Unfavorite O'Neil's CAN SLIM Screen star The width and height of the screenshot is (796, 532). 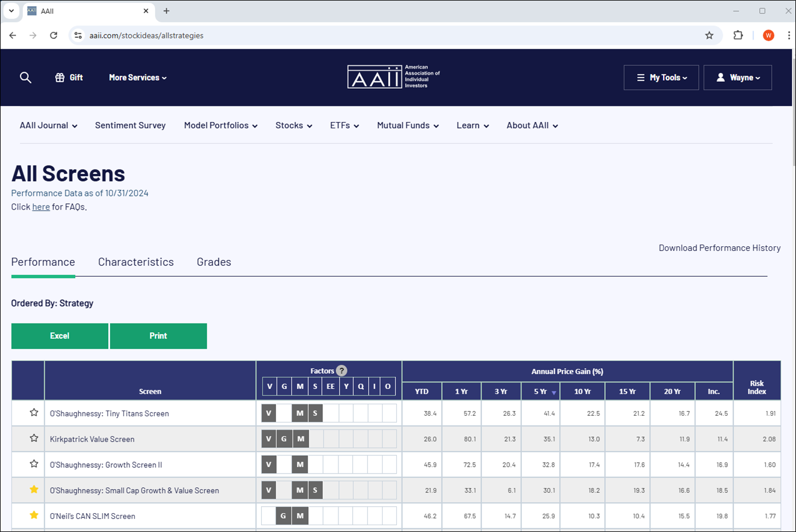pyautogui.click(x=34, y=515)
